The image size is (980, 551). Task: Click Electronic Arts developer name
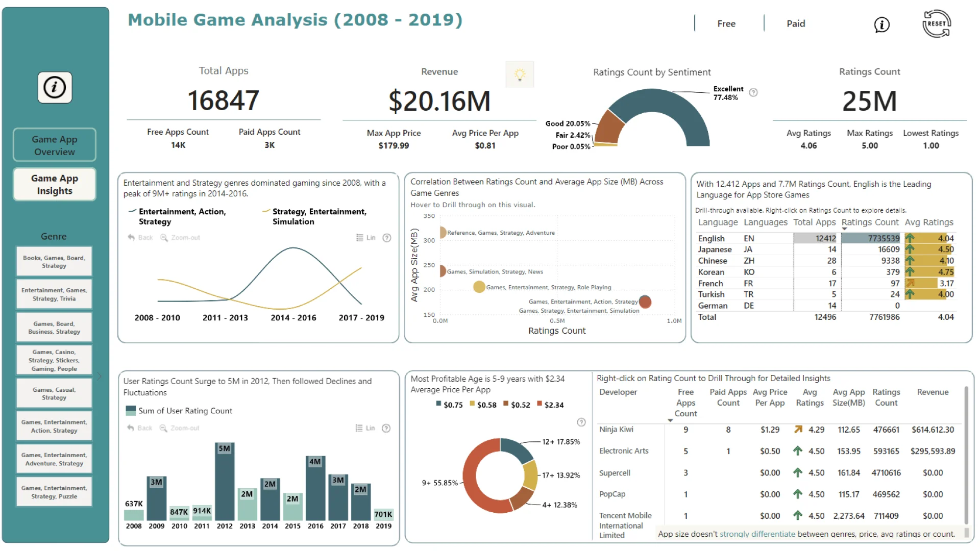(x=624, y=451)
